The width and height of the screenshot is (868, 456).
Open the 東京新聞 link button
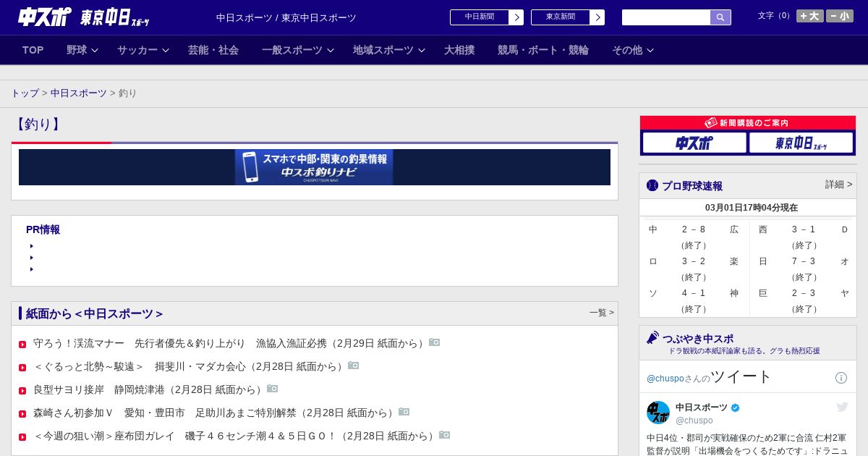coord(561,17)
